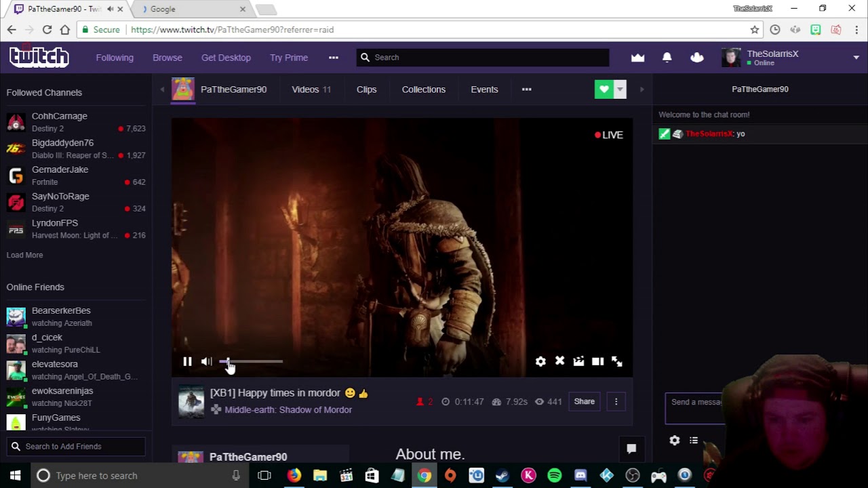Reload the page in Chrome
This screenshot has width=868, height=488.
click(47, 30)
